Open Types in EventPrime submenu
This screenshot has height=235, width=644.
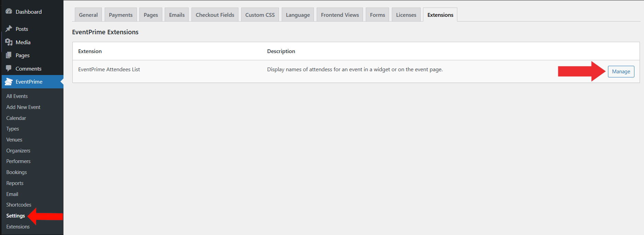coord(13,129)
